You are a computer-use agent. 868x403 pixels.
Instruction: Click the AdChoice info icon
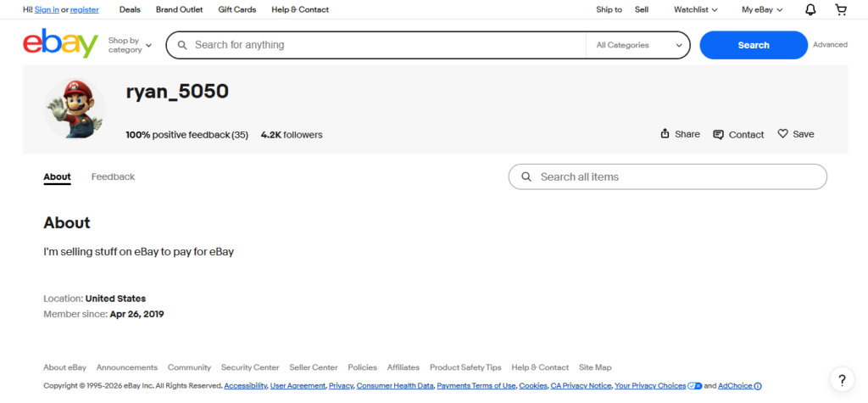click(758, 386)
